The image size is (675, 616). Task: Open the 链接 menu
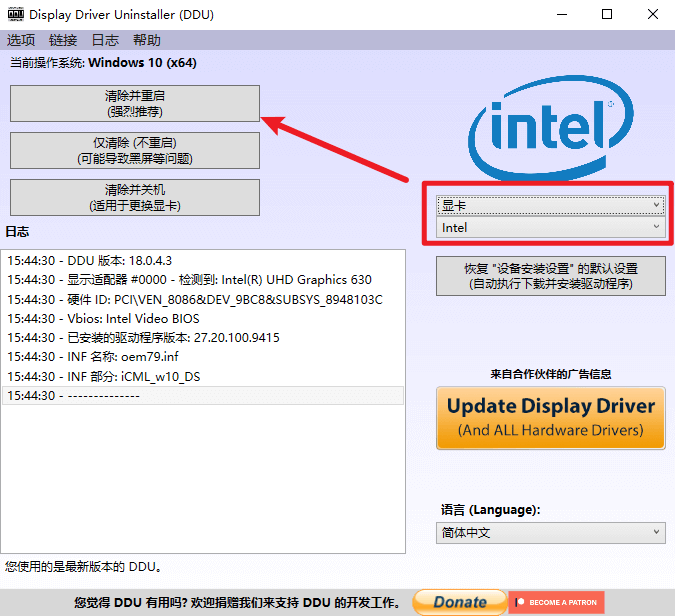(63, 40)
